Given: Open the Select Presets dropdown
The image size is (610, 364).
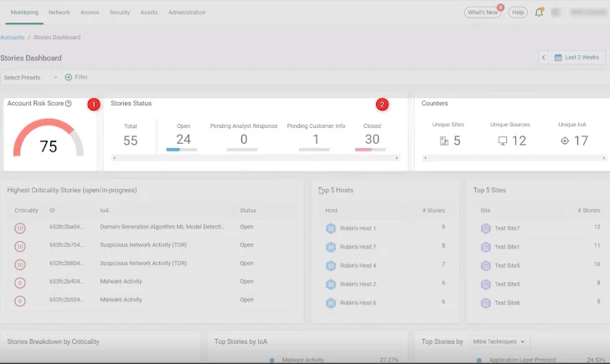Looking at the screenshot, I should pyautogui.click(x=31, y=77).
